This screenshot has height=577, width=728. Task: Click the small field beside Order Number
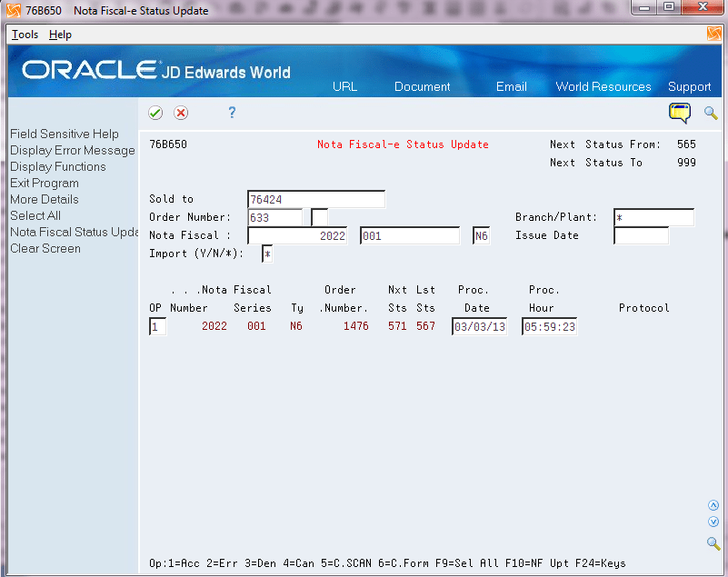[x=319, y=217]
